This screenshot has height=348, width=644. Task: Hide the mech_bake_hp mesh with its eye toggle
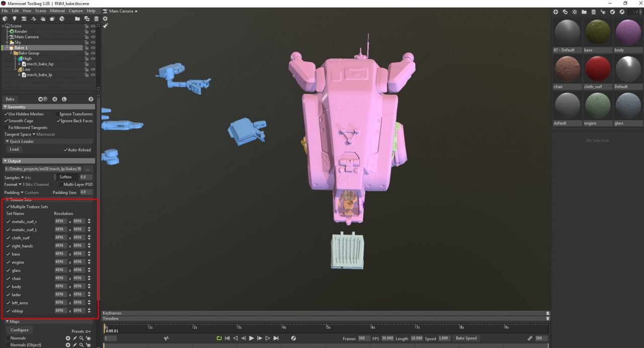click(92, 64)
